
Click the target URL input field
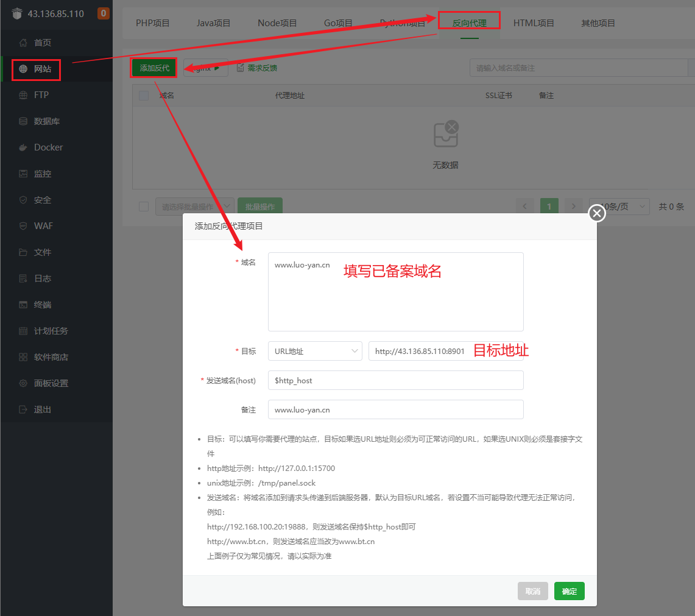(446, 351)
